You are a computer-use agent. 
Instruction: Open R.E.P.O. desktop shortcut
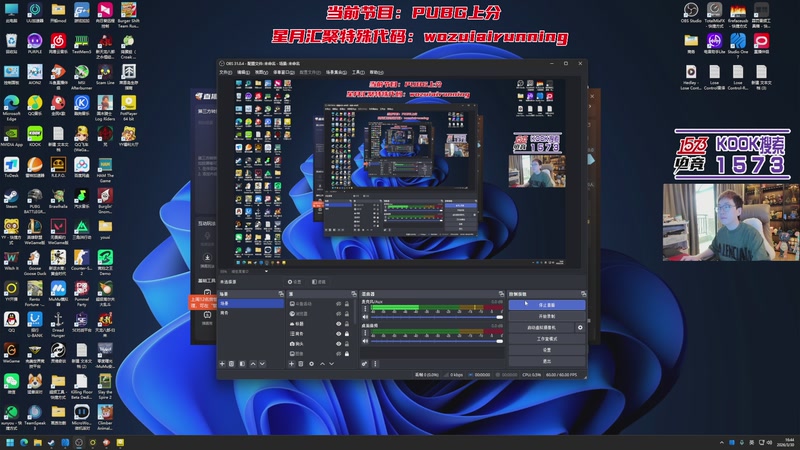pyautogui.click(x=58, y=167)
